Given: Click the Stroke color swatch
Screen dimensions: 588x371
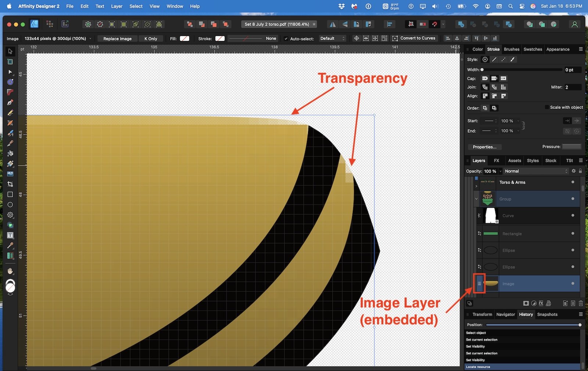Looking at the screenshot, I should (220, 39).
